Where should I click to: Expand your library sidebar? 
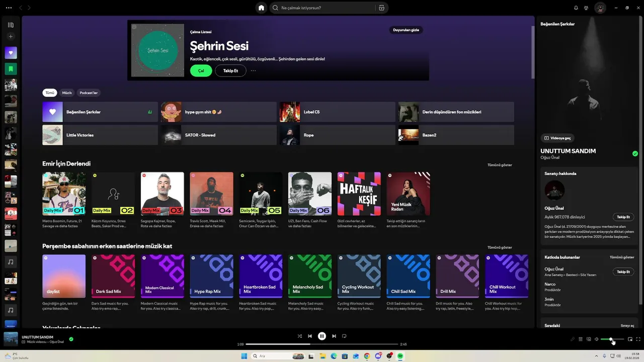pyautogui.click(x=11, y=25)
